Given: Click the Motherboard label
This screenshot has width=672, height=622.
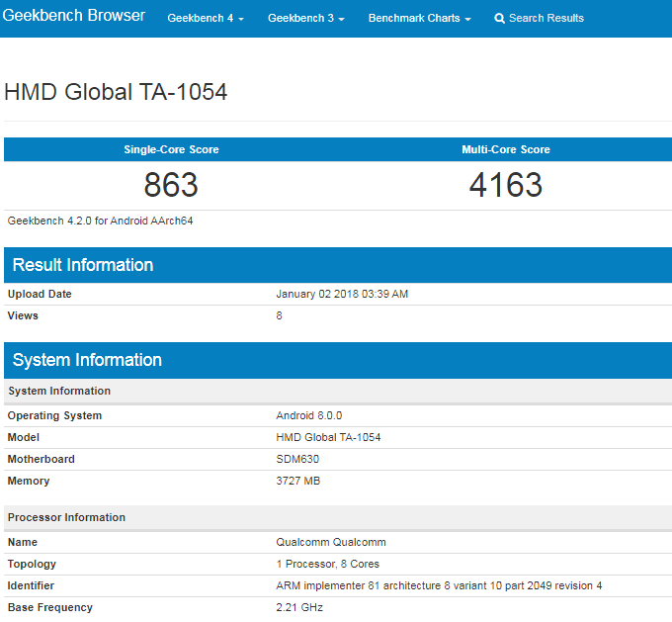Looking at the screenshot, I should pyautogui.click(x=42, y=459).
